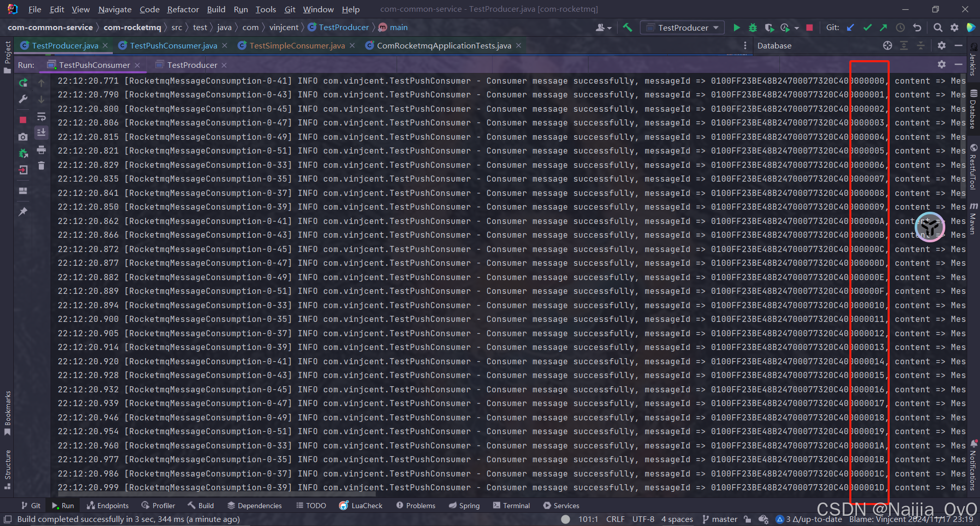The height and width of the screenshot is (526, 980).
Task: Open the Git menu
Action: pos(290,9)
